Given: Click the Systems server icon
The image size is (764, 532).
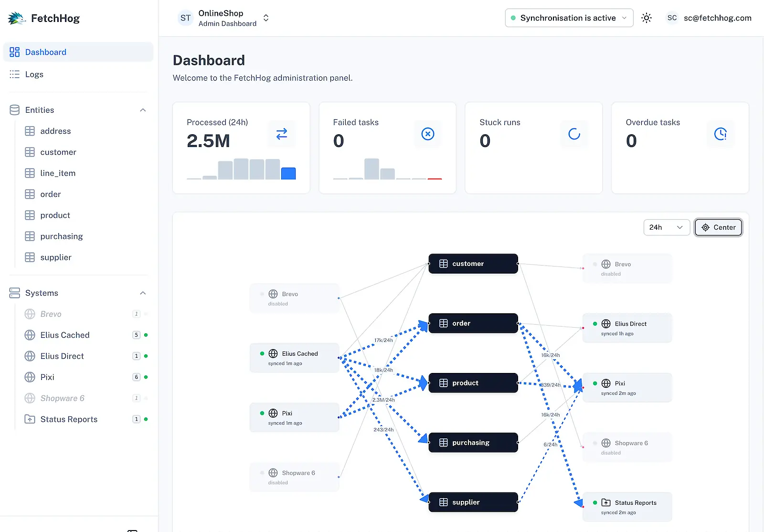Looking at the screenshot, I should click(15, 293).
